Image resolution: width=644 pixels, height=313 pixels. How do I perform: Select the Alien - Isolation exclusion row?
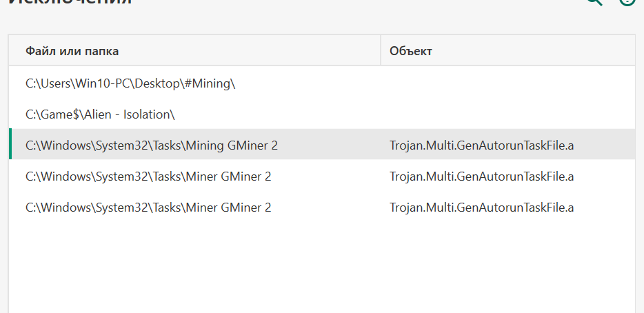coord(100,114)
